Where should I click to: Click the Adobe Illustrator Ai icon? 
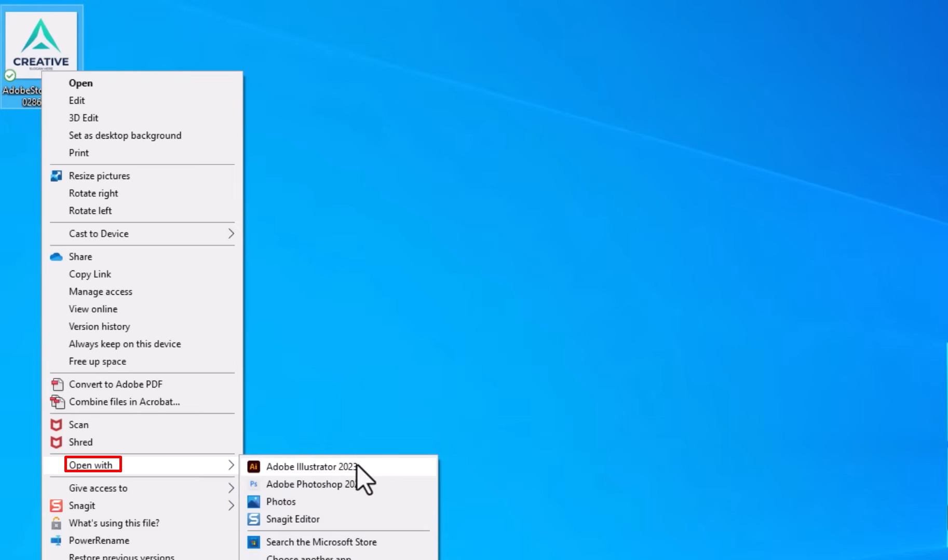(253, 467)
